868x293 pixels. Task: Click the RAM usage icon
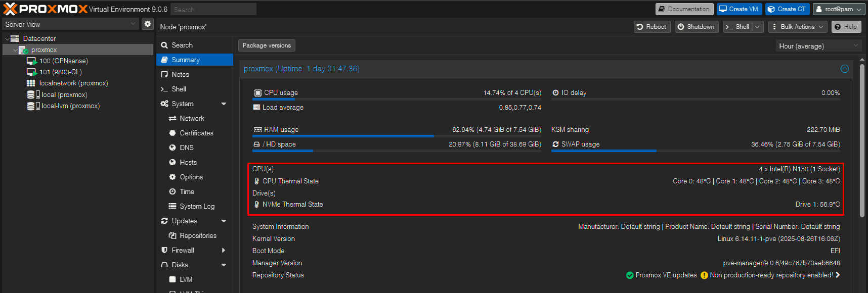257,129
